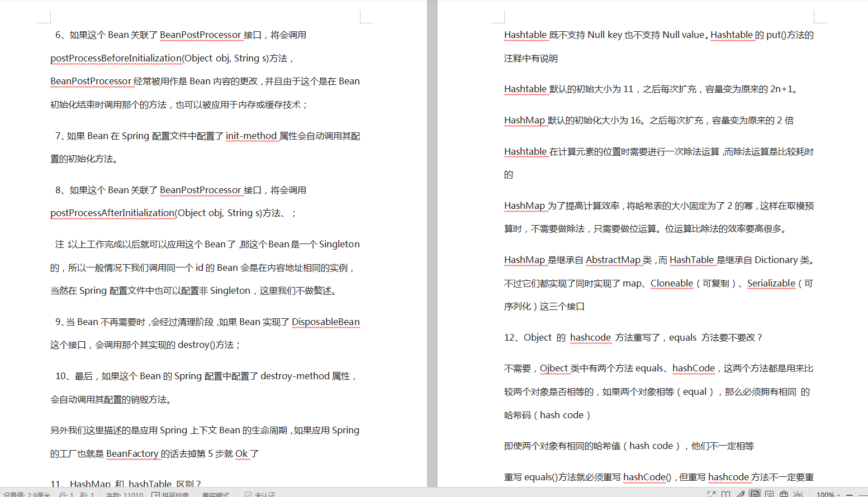Open reading layout view icon

click(725, 494)
